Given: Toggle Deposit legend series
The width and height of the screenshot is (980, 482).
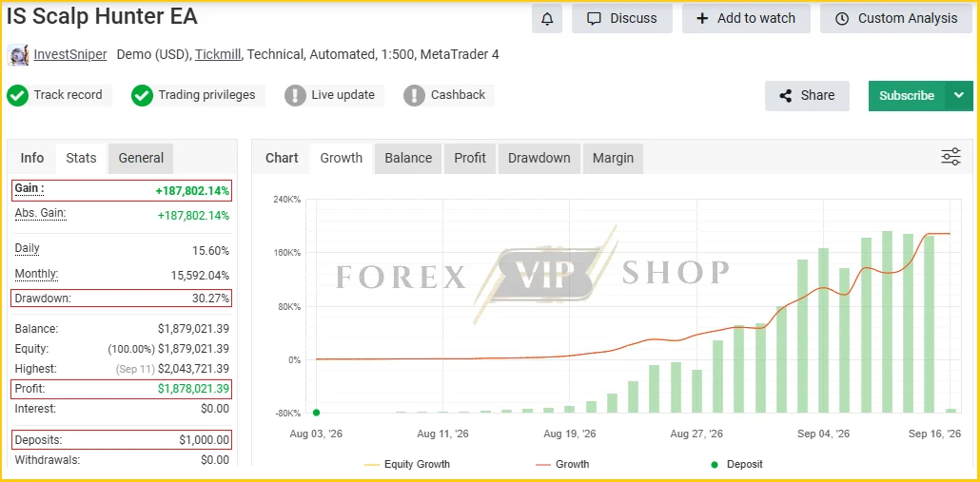Looking at the screenshot, I should [736, 465].
